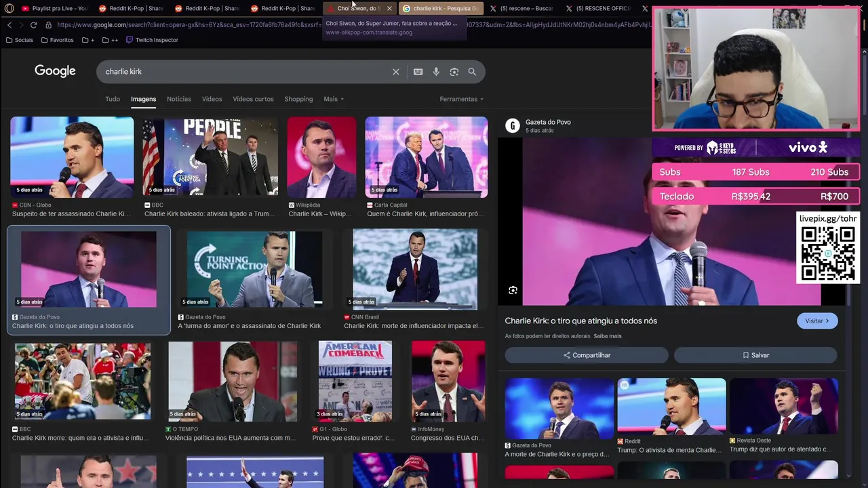The width and height of the screenshot is (868, 488).
Task: Expand the Favoritos bookmark folder
Action: 58,40
